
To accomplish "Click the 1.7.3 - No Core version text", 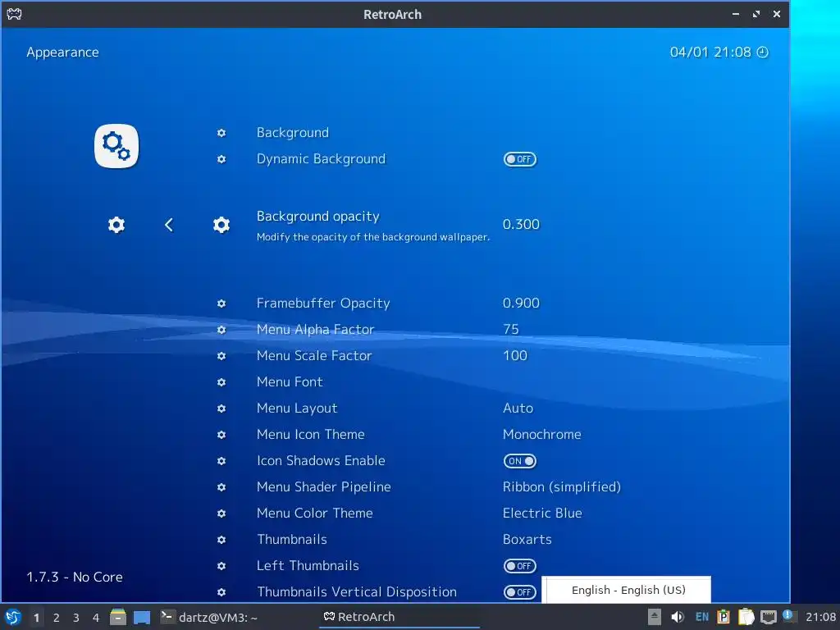I will pyautogui.click(x=75, y=577).
